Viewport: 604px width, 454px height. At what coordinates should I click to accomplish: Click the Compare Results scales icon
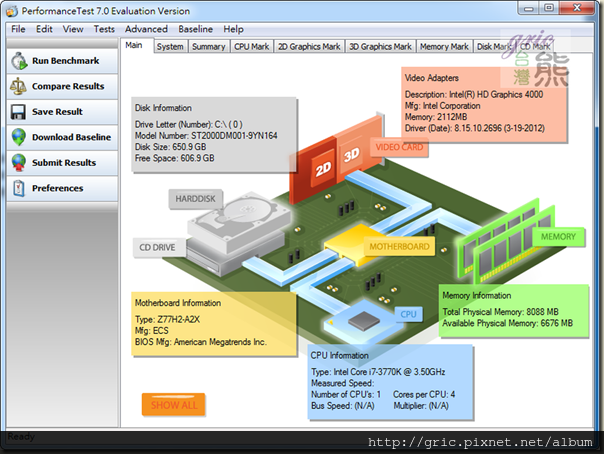(x=18, y=86)
